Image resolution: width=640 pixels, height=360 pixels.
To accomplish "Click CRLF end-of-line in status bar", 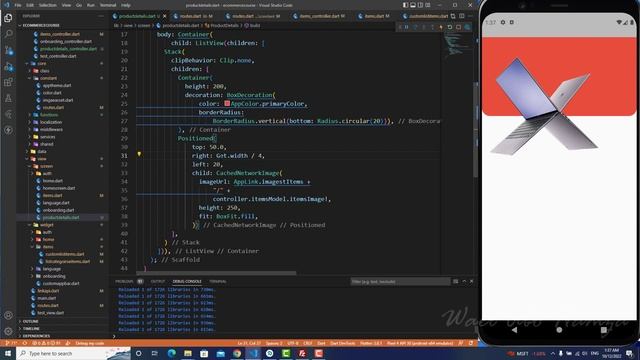I will click(x=308, y=343).
